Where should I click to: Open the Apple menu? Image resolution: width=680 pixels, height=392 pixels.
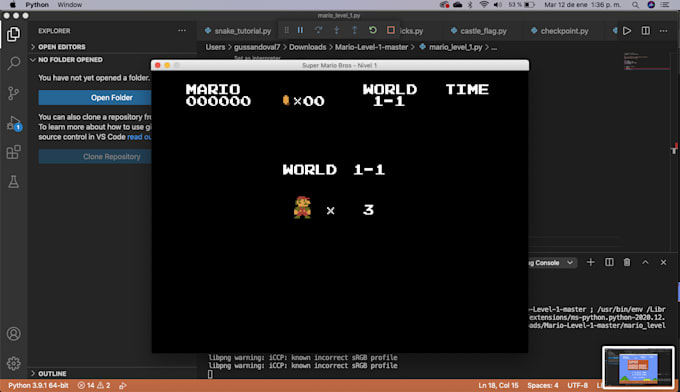click(12, 5)
